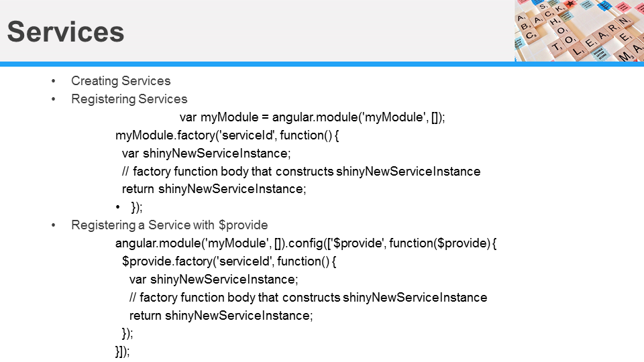The width and height of the screenshot is (644, 362).
Task: Click the first var shinyNewServiceInstance line
Action: point(207,154)
